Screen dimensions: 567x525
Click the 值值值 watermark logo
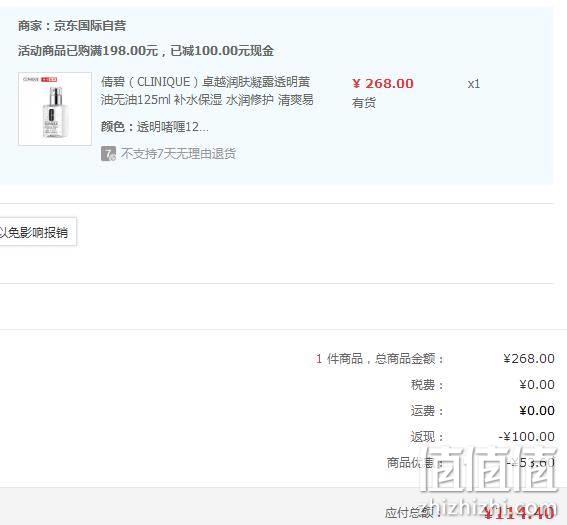pyautogui.click(x=489, y=470)
